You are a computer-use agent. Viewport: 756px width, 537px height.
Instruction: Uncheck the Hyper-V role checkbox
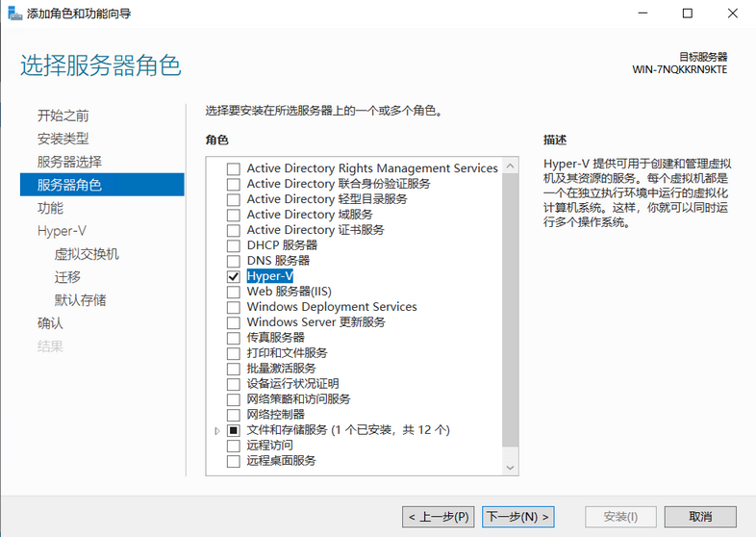(234, 276)
